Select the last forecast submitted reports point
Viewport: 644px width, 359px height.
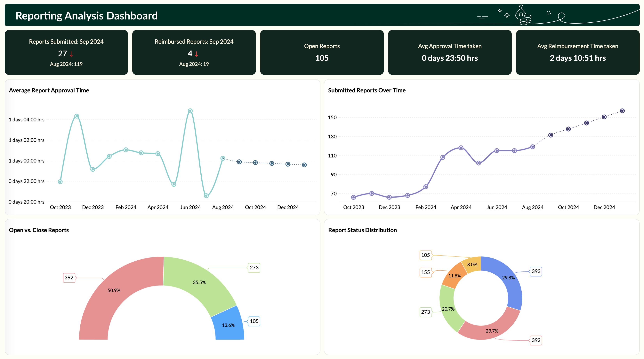[623, 111]
